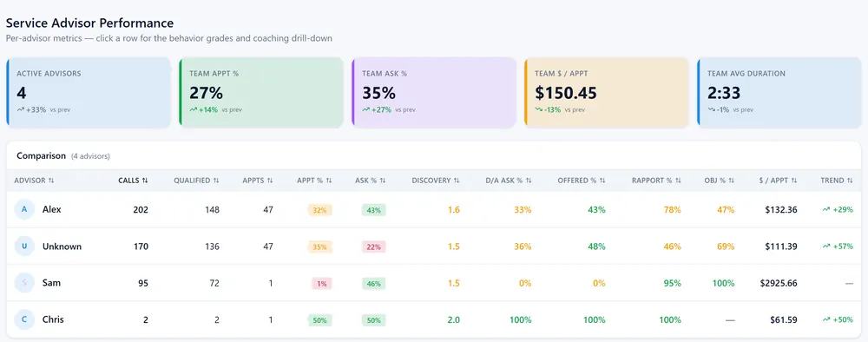Click Unknown's calls count 170

click(141, 247)
